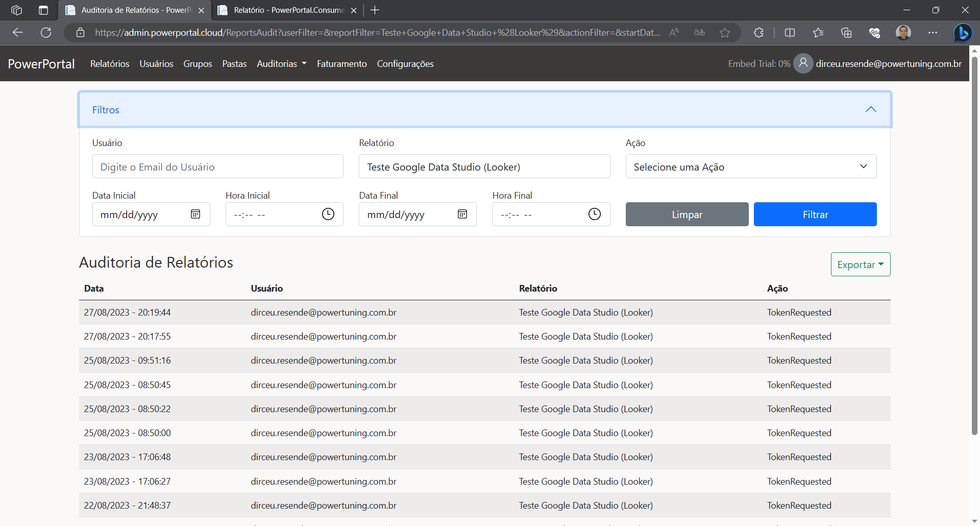Image resolution: width=980 pixels, height=526 pixels.
Task: Expand the Exportar dropdown button
Action: click(x=860, y=265)
